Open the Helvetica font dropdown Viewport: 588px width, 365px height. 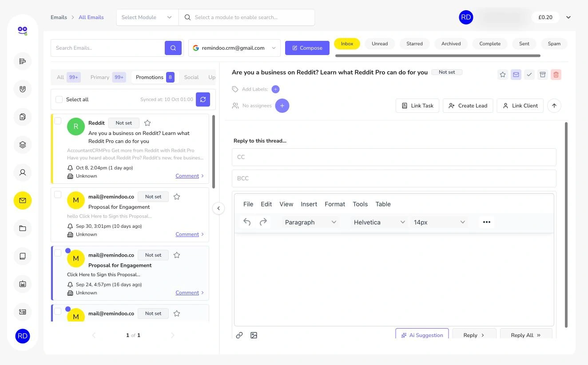[x=379, y=222]
